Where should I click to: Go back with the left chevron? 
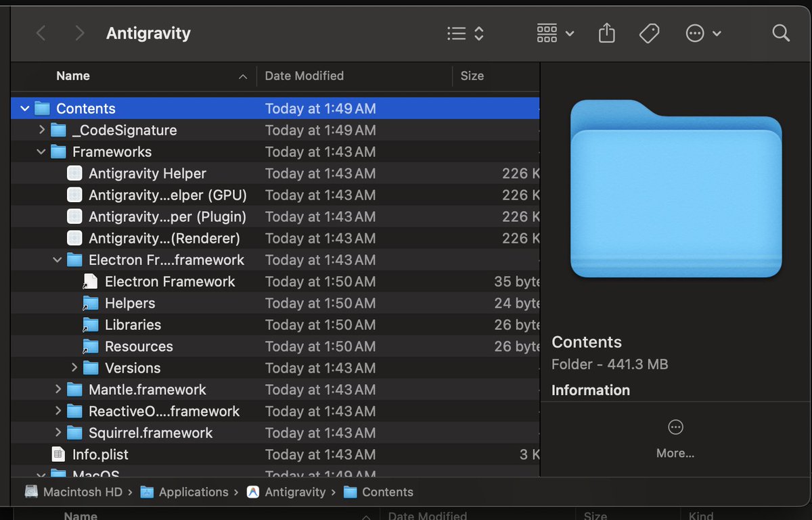tap(41, 33)
